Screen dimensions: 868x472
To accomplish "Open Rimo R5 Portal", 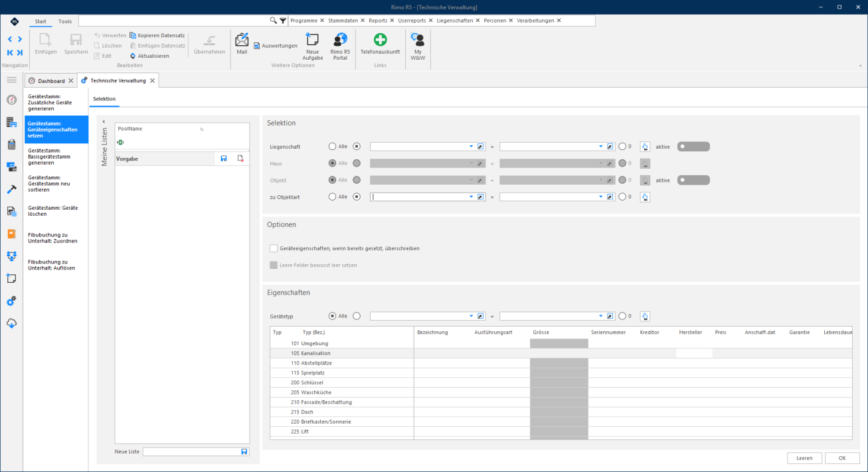I will pyautogui.click(x=340, y=46).
